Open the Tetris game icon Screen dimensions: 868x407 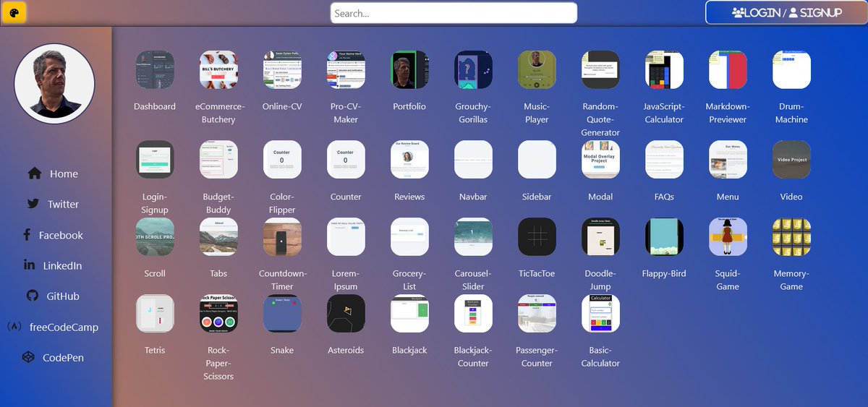(155, 313)
